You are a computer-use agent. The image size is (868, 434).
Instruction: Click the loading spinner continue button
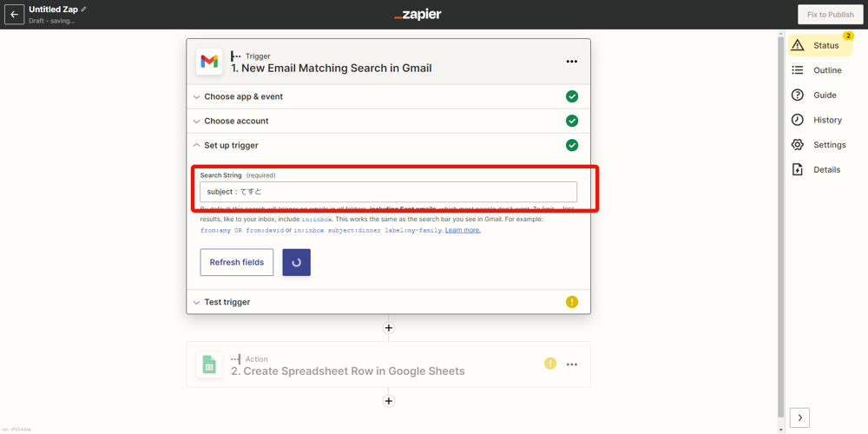pos(296,262)
